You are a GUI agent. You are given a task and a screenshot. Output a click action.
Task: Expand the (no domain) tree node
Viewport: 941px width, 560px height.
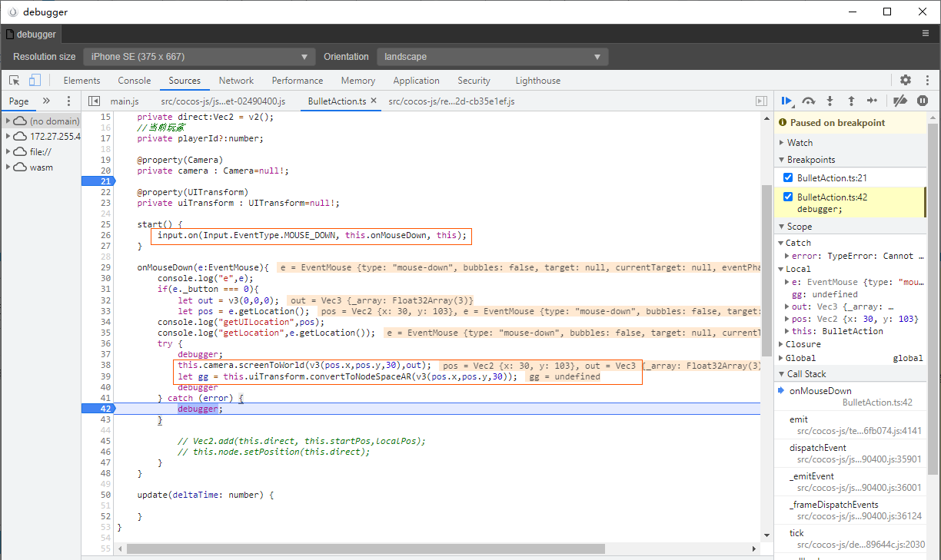[8, 121]
